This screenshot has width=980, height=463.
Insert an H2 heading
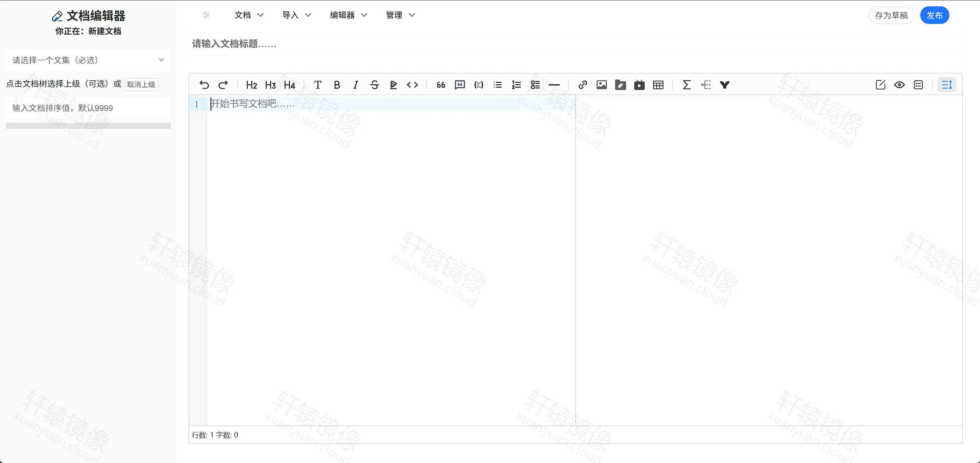point(251,85)
